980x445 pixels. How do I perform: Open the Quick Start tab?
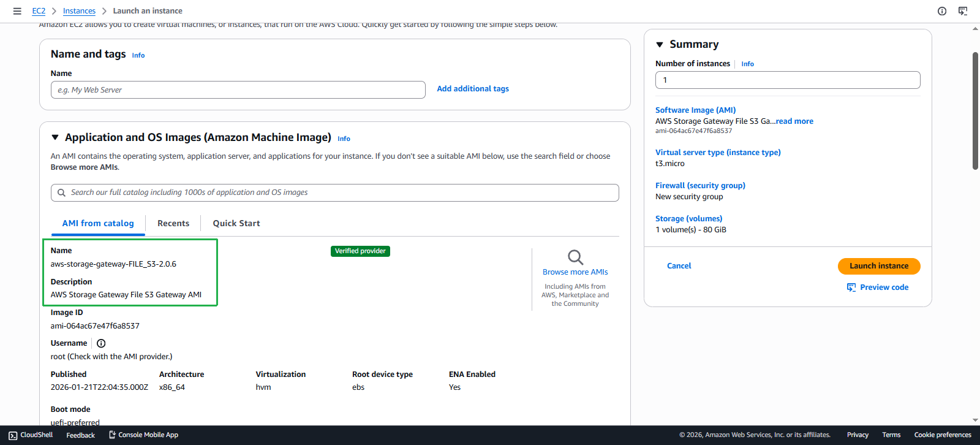[x=236, y=223]
